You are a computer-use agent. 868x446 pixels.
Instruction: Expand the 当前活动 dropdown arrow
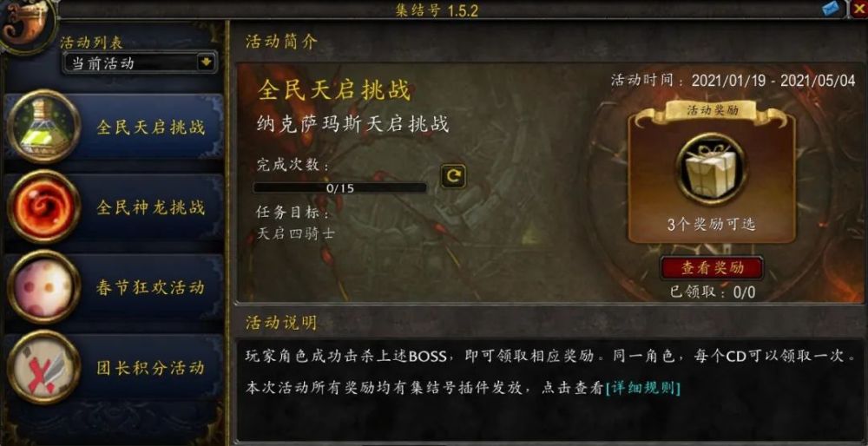(207, 62)
